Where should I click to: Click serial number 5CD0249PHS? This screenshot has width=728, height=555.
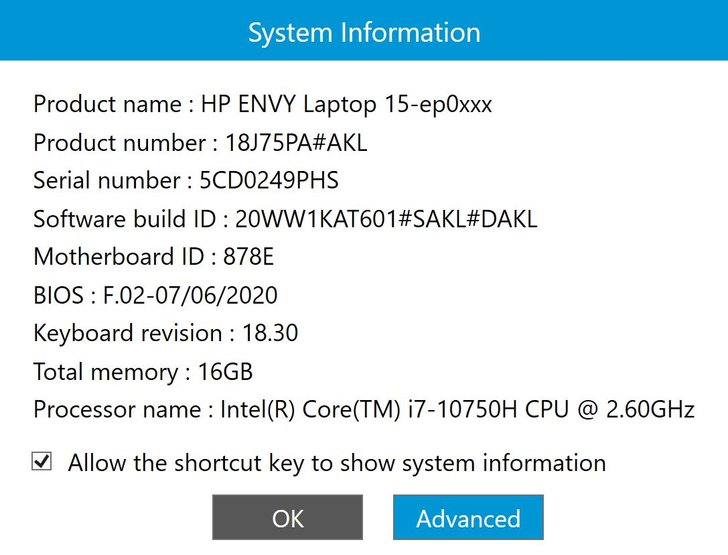coord(269,181)
